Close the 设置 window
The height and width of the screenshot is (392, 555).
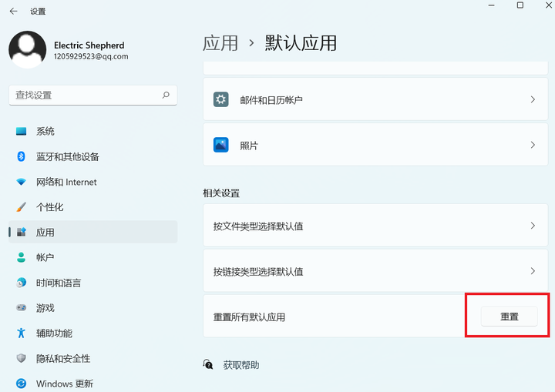pyautogui.click(x=549, y=5)
